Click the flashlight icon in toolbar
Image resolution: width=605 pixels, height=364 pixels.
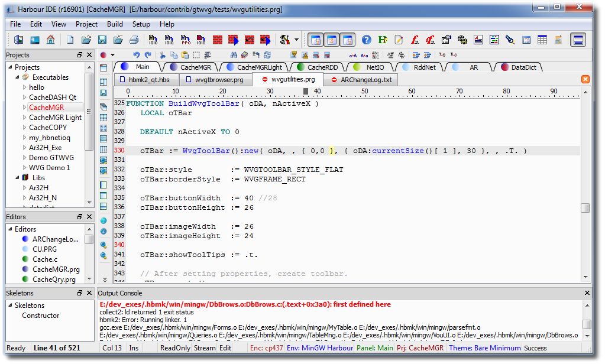pyautogui.click(x=510, y=40)
